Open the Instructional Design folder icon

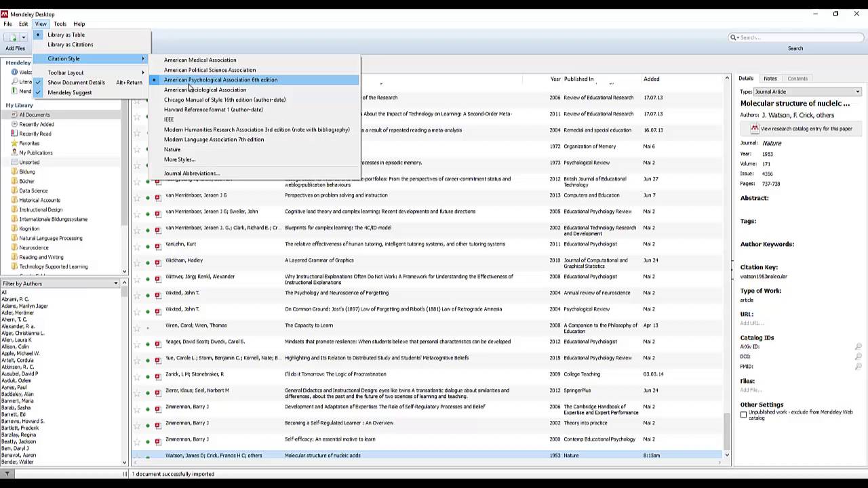(x=14, y=210)
